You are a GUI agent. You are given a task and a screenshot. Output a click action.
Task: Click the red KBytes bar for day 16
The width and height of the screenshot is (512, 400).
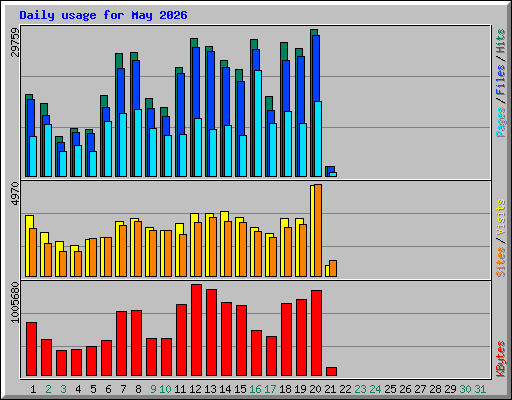(x=257, y=353)
